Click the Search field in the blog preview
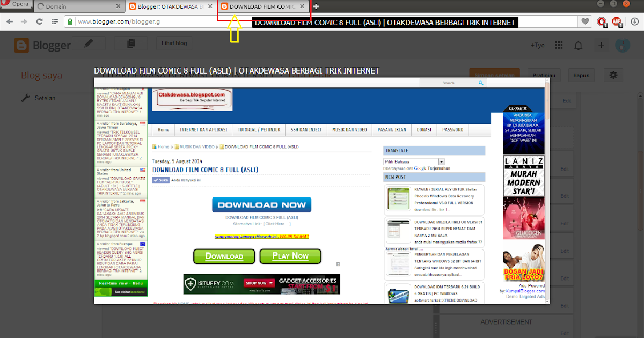 (449, 83)
